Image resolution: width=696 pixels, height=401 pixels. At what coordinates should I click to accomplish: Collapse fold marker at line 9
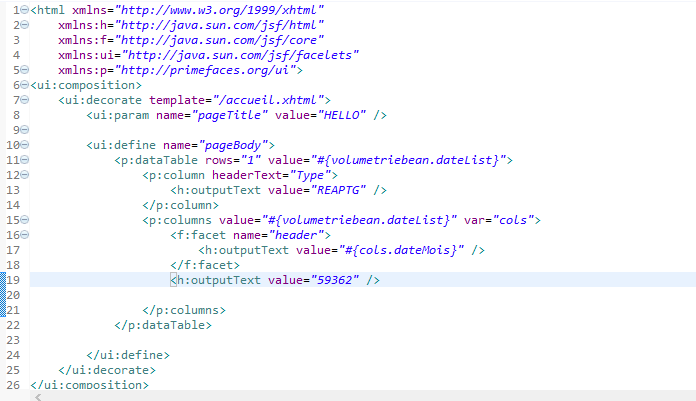tap(25, 130)
